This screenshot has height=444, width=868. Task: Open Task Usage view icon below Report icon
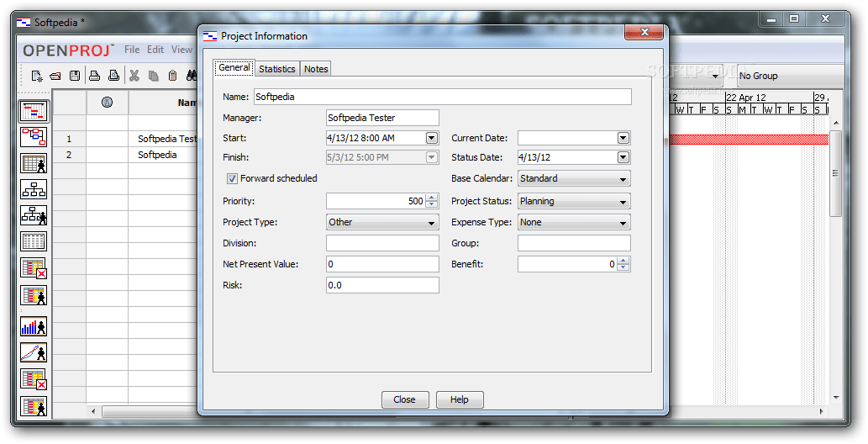[x=34, y=268]
